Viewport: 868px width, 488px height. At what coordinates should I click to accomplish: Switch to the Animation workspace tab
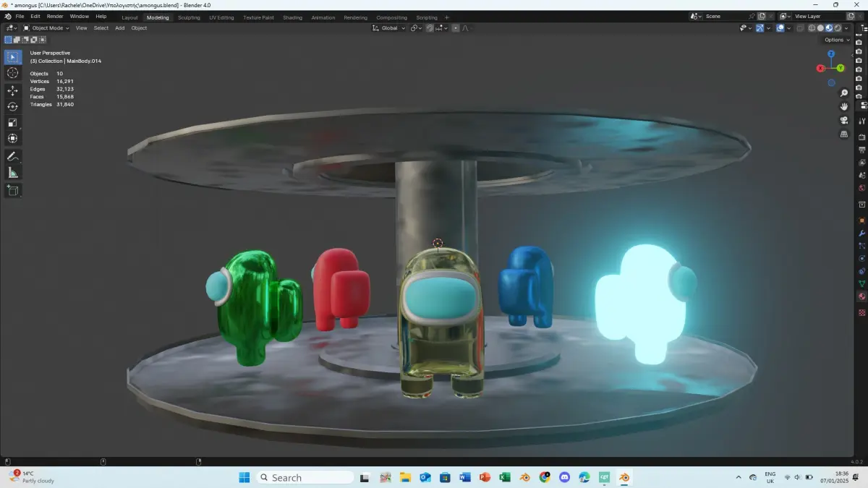[323, 17]
